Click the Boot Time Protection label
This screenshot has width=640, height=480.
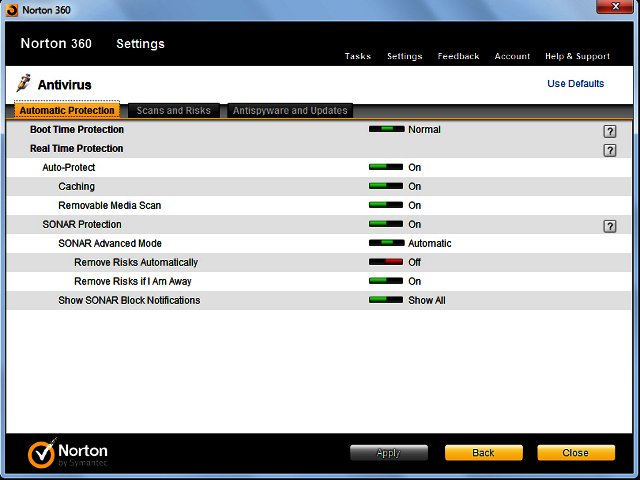(x=77, y=129)
